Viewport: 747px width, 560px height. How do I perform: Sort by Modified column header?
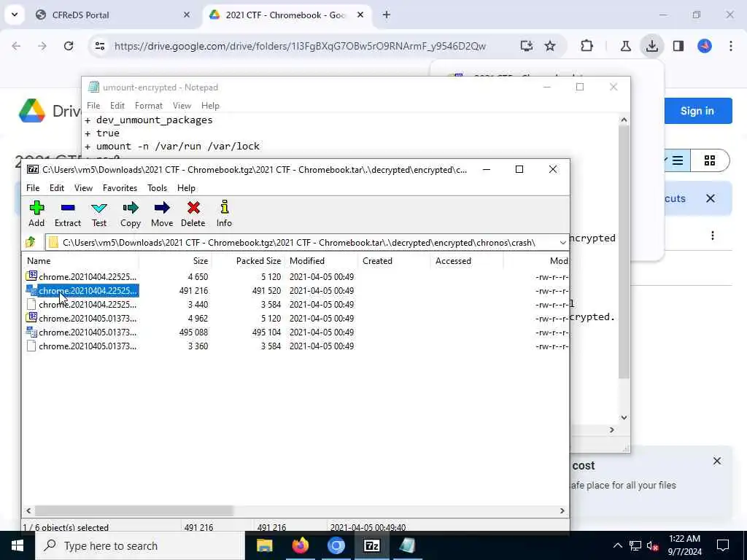click(321, 261)
